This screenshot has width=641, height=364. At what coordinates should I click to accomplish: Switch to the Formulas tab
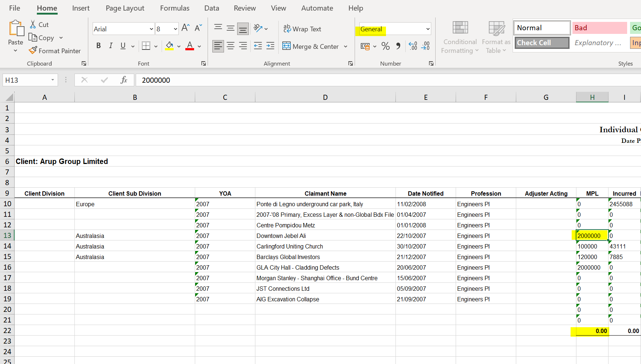click(175, 8)
